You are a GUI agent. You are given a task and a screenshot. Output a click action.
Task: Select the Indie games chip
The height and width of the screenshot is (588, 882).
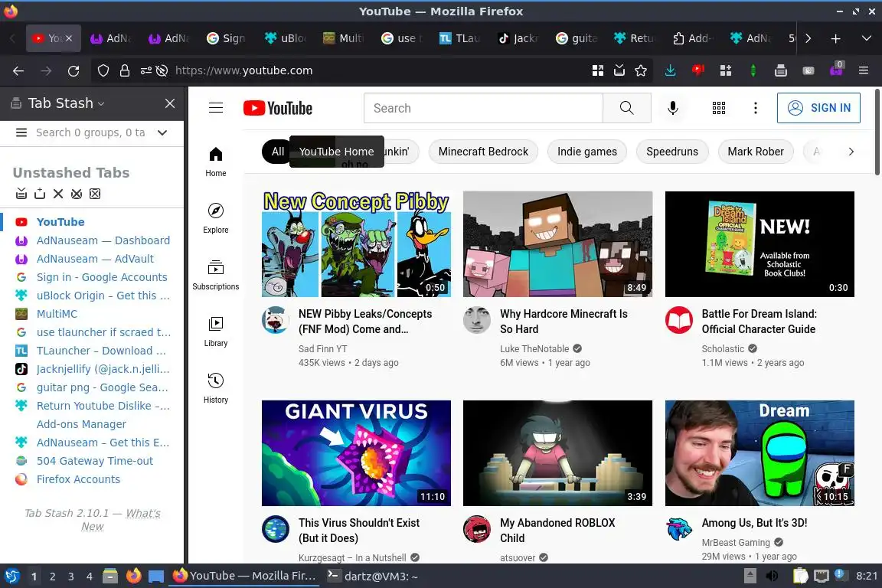[586, 152]
